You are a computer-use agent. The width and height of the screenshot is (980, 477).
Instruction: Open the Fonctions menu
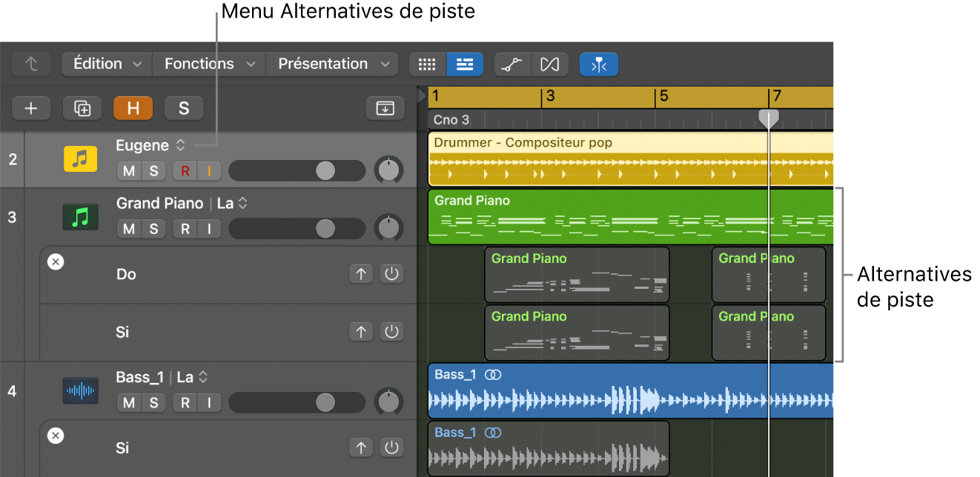click(x=209, y=64)
